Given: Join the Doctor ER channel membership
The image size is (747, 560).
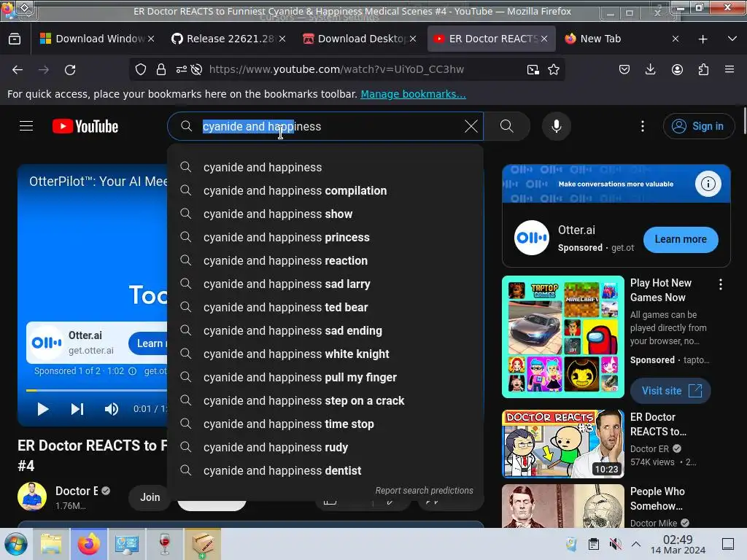Looking at the screenshot, I should [x=150, y=497].
